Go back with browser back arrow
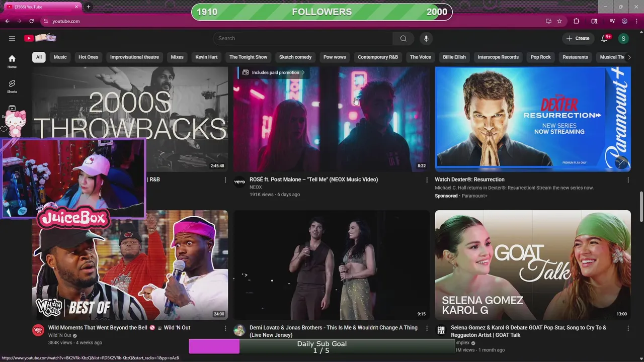This screenshot has height=362, width=644. coord(7,21)
